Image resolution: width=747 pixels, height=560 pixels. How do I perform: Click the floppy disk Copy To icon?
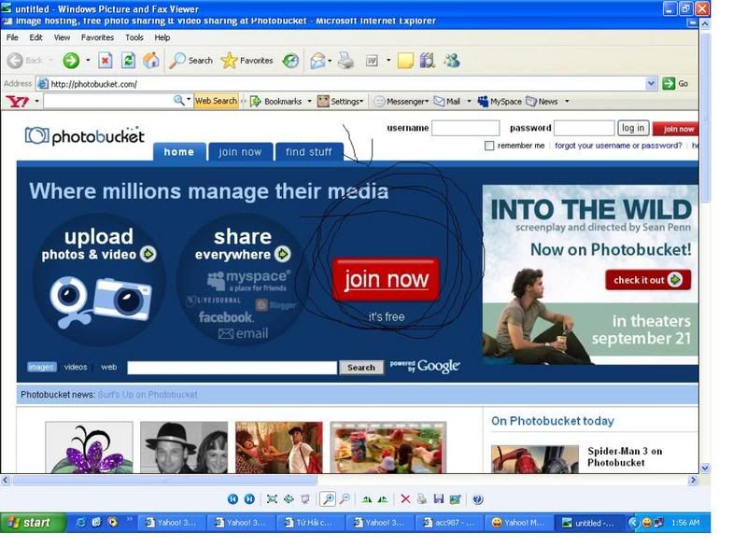[439, 498]
